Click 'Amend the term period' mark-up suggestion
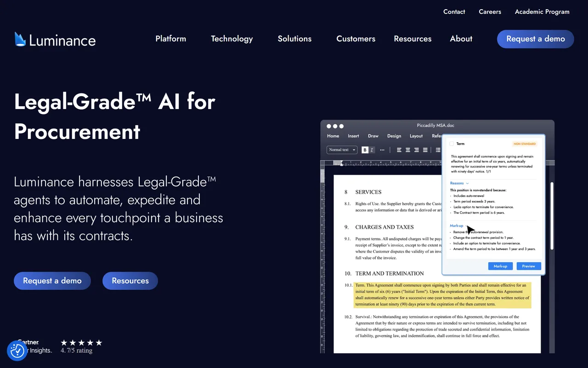 coord(494,249)
